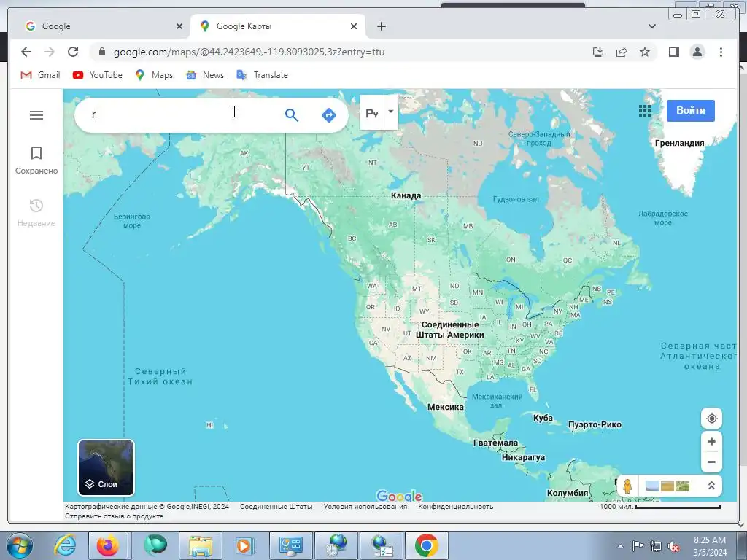Click the address bar URL
This screenshot has height=560, width=747.
pyautogui.click(x=249, y=52)
